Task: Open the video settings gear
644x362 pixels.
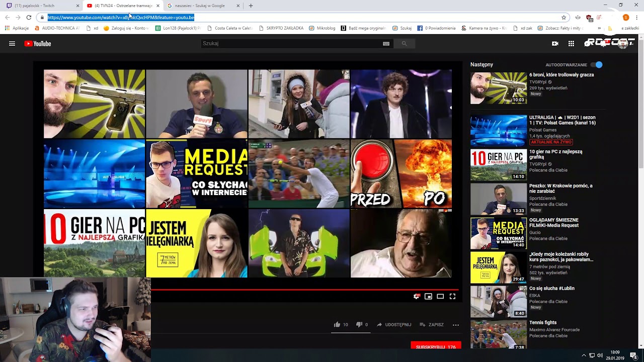Action: coord(416,297)
